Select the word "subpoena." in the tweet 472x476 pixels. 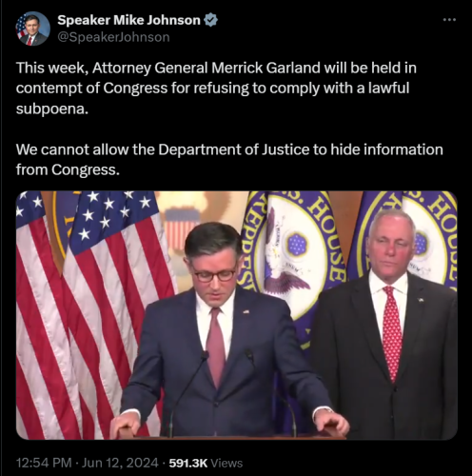pyautogui.click(x=52, y=109)
